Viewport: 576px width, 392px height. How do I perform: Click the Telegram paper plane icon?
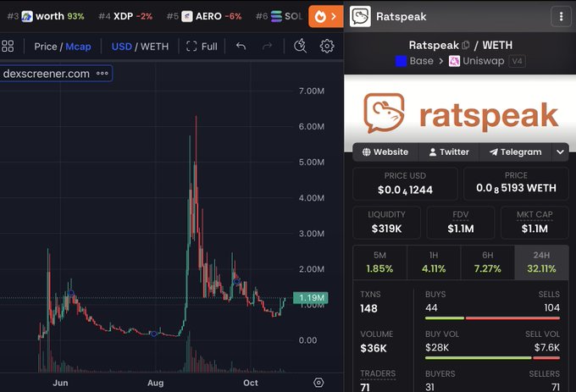pos(493,152)
